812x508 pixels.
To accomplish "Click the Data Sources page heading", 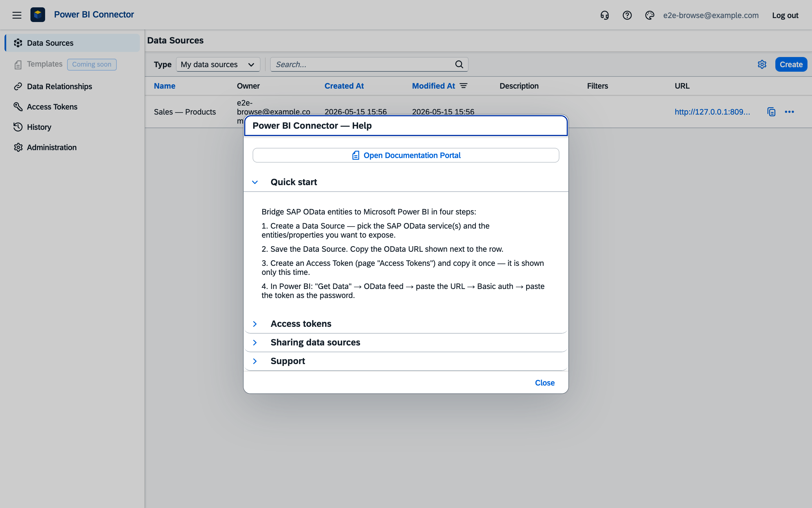I will click(x=175, y=40).
